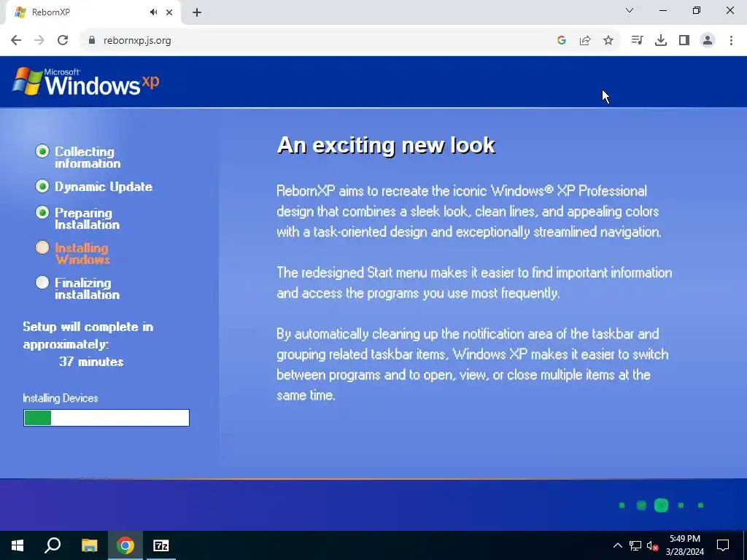Share this page using the share icon
Screen dimensions: 747x560
pyautogui.click(x=585, y=40)
